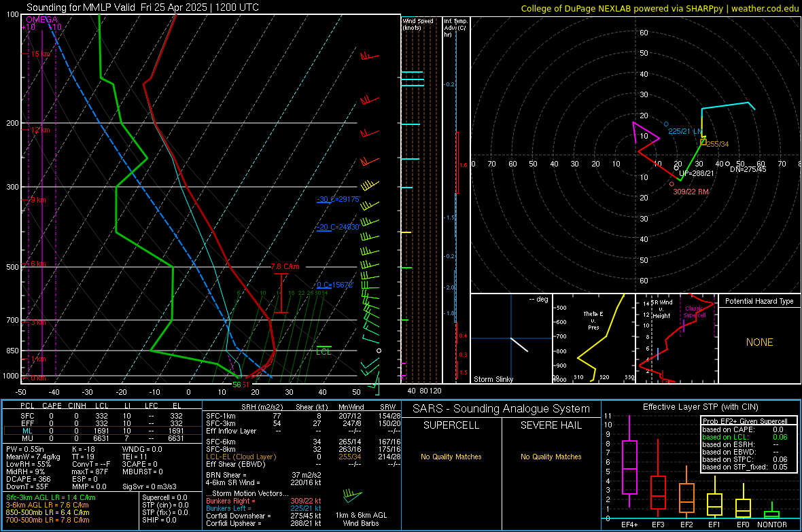Select the LCL-EL (Cloud Layer) row
This screenshot has width=802, height=532.
click(303, 457)
